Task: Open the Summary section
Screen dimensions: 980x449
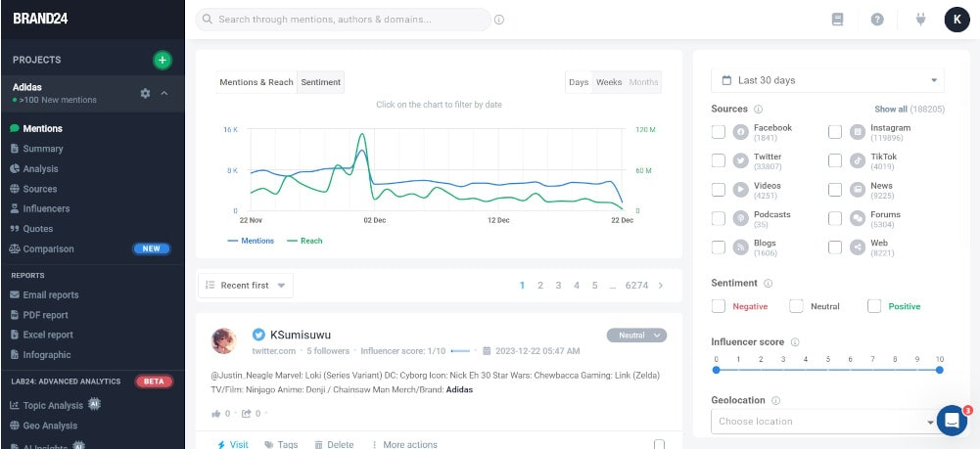Action: (x=42, y=149)
